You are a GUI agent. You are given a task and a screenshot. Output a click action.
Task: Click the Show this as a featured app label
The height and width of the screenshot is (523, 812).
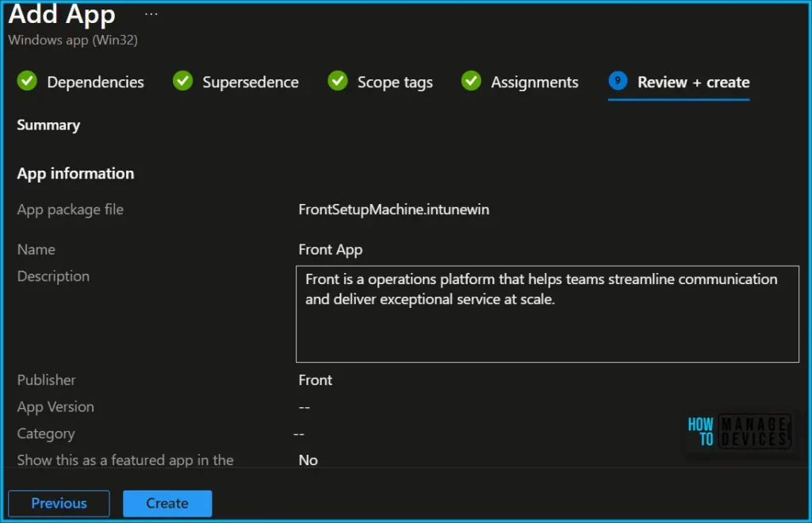click(125, 460)
